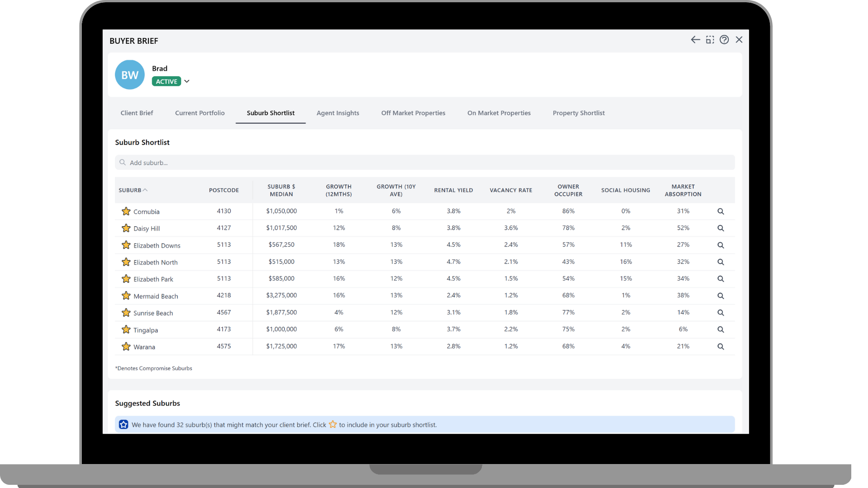Viewport: 868px width, 488px height.
Task: Open the magnifier details icon for Warana
Action: tap(721, 347)
